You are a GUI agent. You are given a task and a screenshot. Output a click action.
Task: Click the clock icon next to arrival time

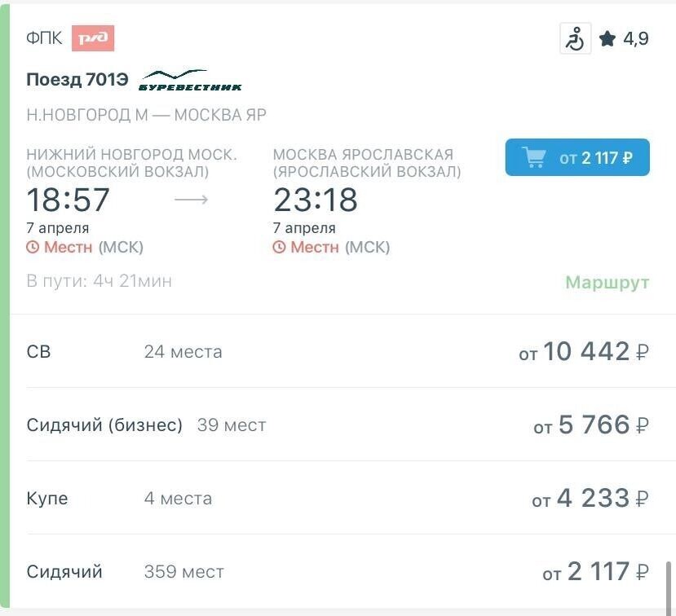point(278,247)
